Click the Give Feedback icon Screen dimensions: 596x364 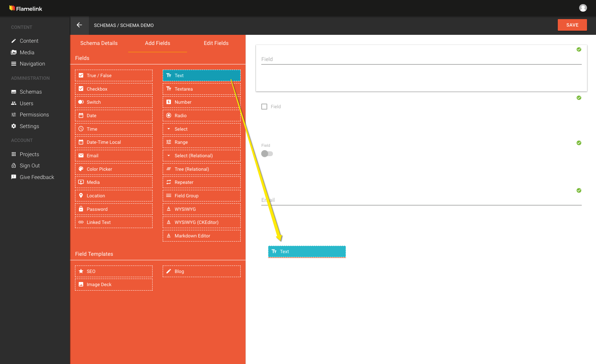click(x=13, y=177)
